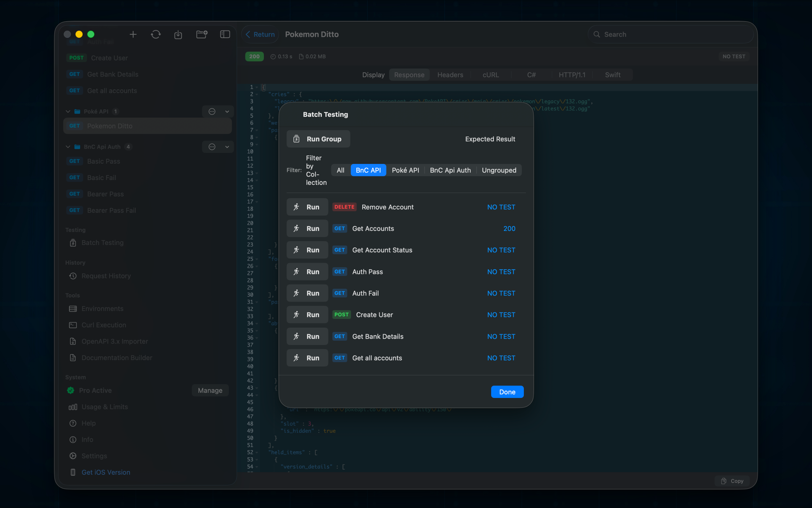Select the Create User request in sidebar

coord(147,58)
